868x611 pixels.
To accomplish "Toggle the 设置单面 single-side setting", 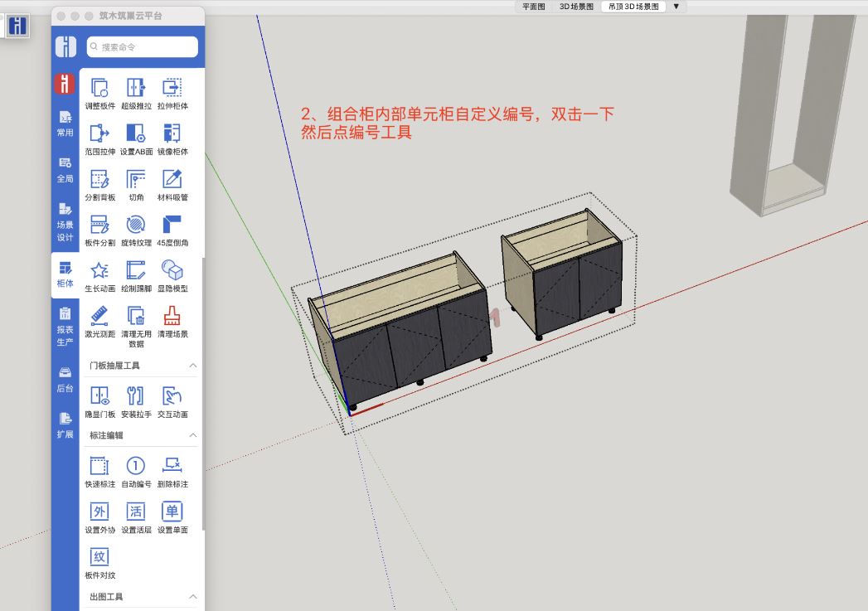I will click(x=172, y=512).
